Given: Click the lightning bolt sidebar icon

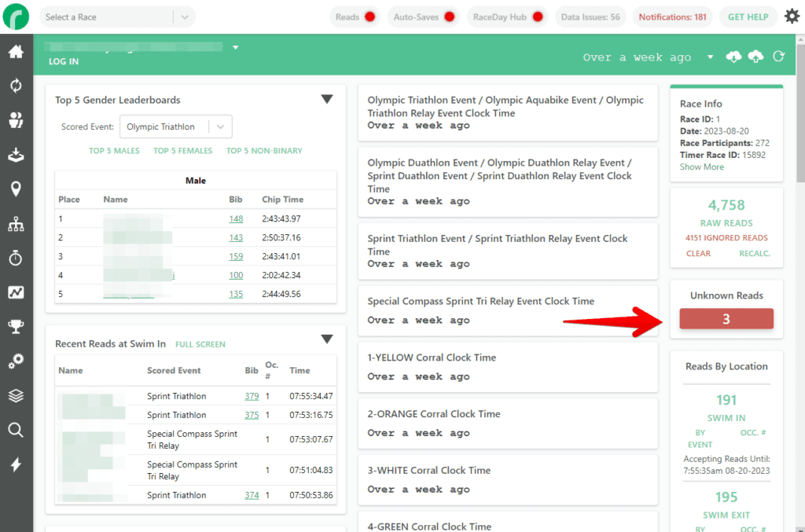Looking at the screenshot, I should [16, 464].
